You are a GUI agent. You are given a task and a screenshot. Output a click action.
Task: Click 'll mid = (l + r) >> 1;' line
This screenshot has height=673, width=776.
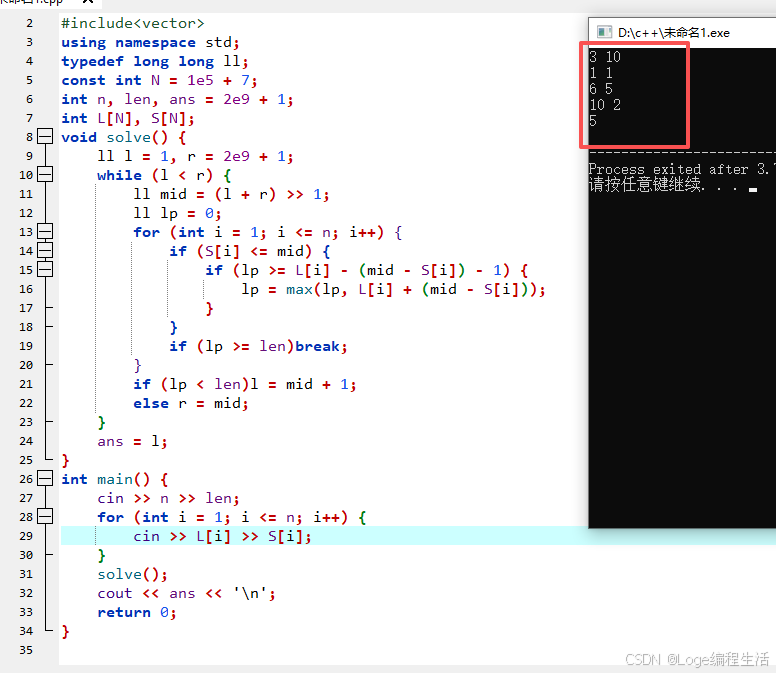click(x=231, y=194)
